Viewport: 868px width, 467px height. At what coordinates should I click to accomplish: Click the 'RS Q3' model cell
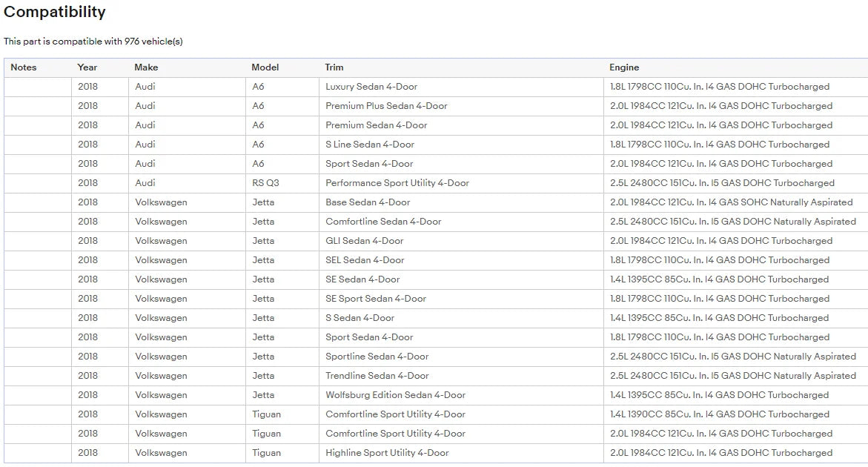click(282, 183)
